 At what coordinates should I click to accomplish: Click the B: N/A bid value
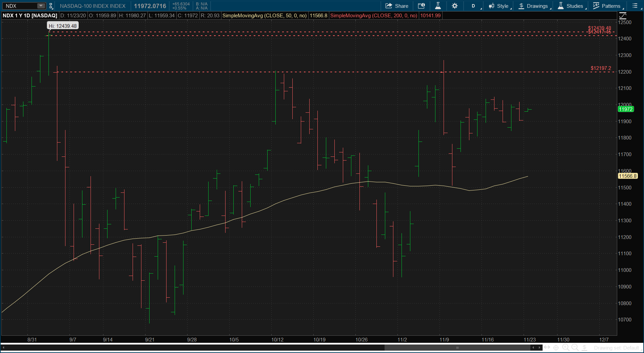[x=202, y=4]
